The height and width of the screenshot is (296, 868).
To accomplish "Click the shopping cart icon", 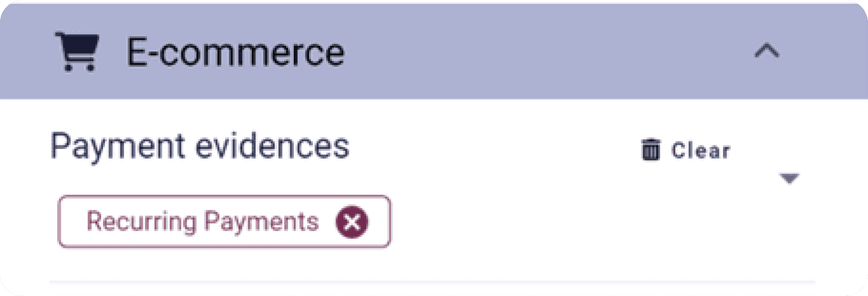I will point(77,51).
